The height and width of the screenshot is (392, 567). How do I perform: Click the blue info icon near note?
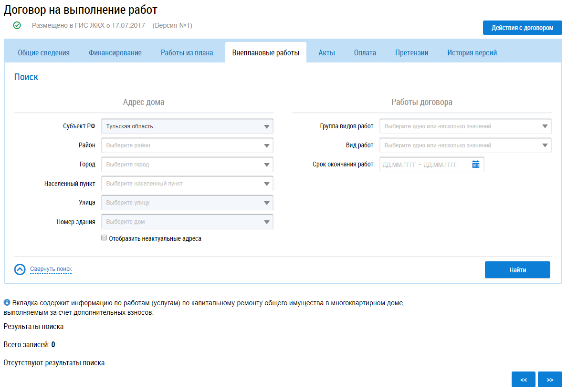click(7, 302)
